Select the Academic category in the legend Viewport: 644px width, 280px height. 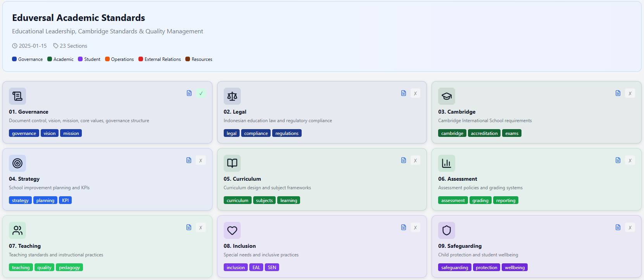point(60,59)
